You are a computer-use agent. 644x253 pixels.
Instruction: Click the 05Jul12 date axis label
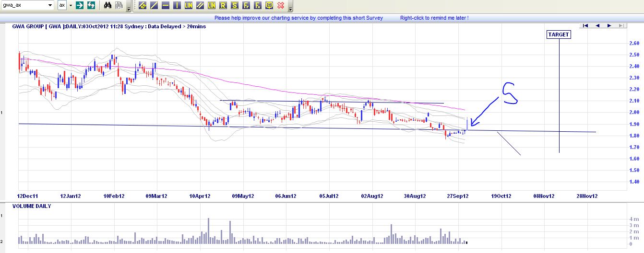[x=329, y=196]
